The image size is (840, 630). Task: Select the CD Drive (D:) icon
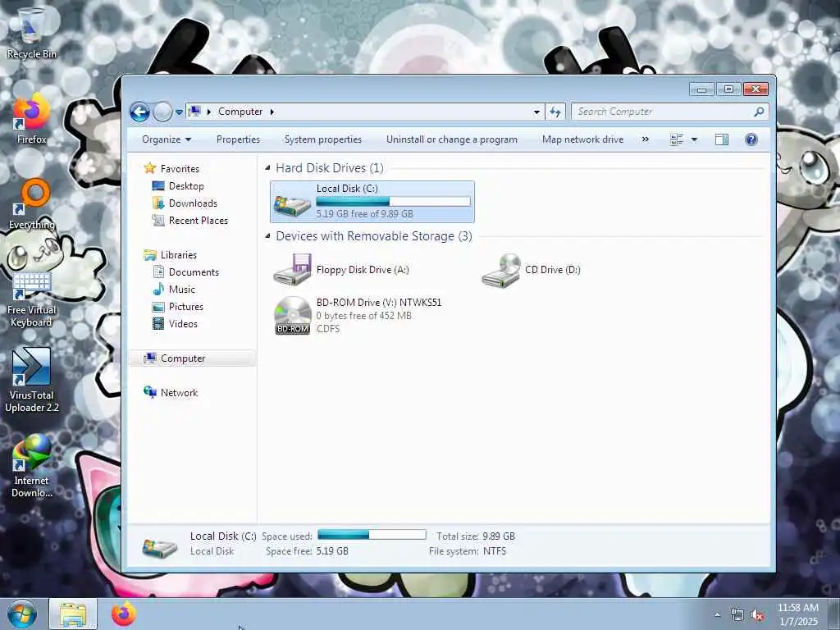point(501,269)
